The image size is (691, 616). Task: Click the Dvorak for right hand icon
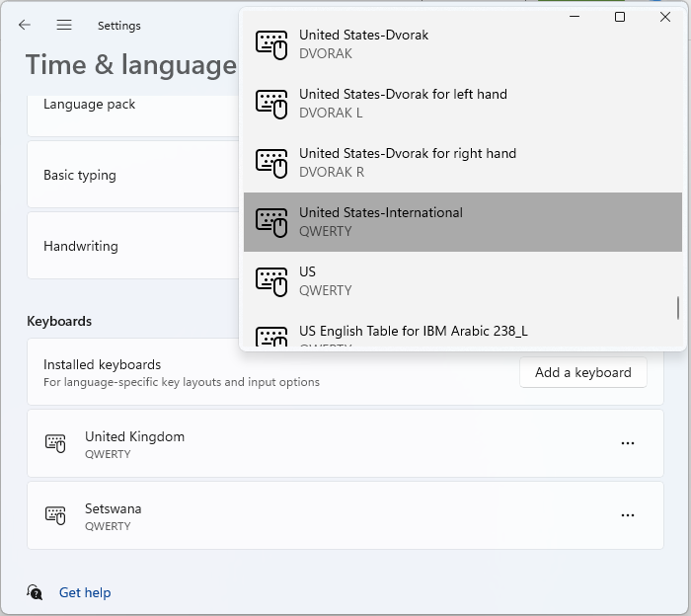[271, 163]
